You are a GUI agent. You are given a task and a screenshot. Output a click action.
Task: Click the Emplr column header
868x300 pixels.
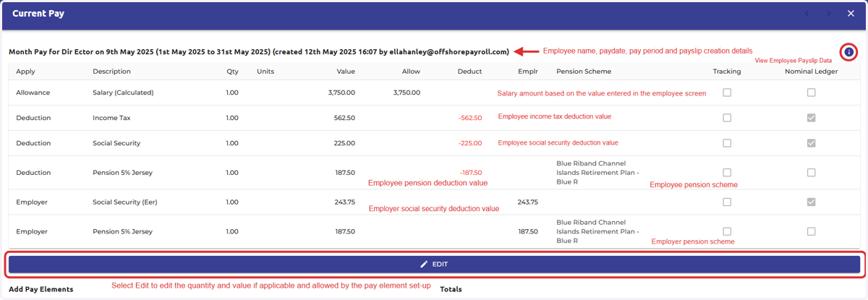pos(528,72)
